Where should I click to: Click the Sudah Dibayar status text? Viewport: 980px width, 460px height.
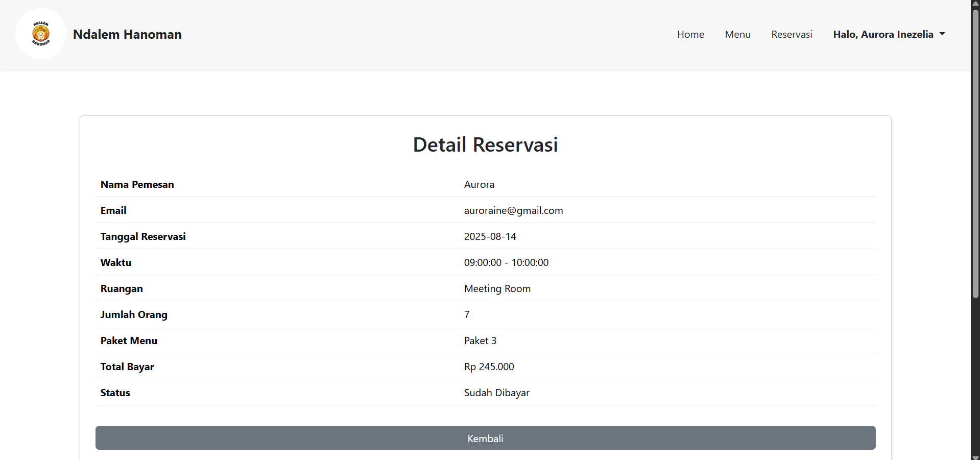coord(496,393)
